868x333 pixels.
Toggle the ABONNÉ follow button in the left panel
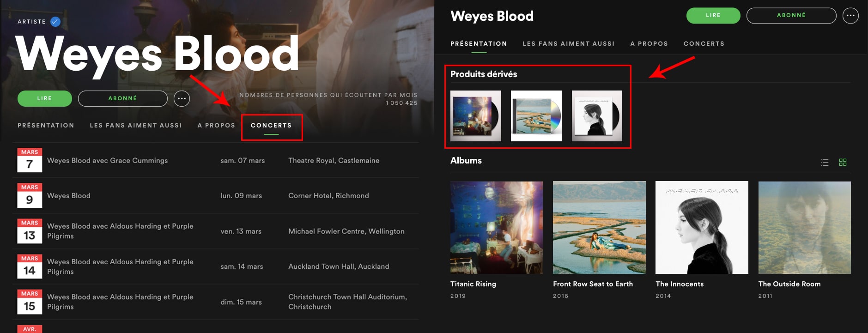click(123, 98)
